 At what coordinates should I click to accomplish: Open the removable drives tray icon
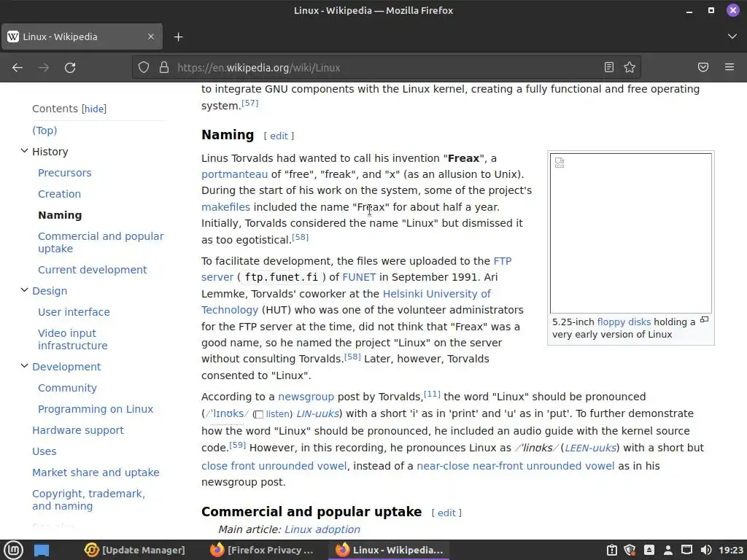(649, 550)
